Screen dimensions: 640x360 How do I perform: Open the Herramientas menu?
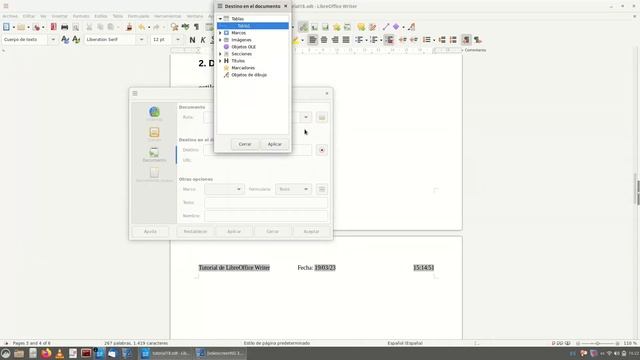pyautogui.click(x=168, y=16)
